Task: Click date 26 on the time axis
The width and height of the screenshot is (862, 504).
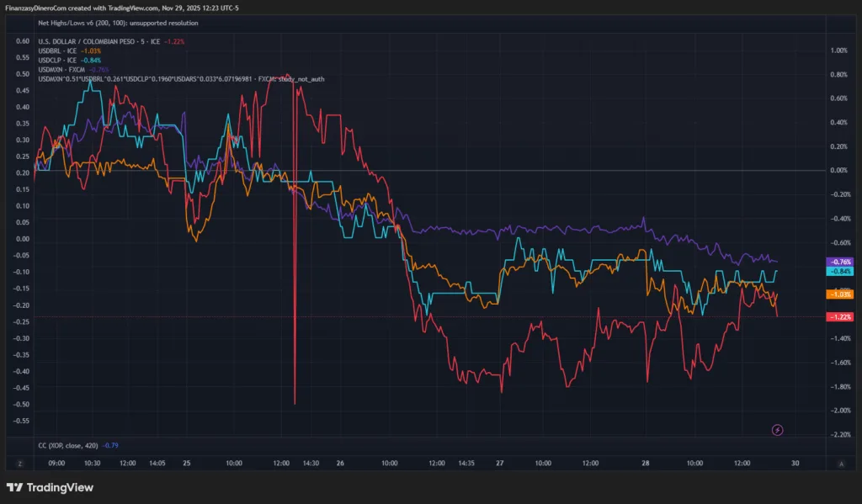Action: 340,464
